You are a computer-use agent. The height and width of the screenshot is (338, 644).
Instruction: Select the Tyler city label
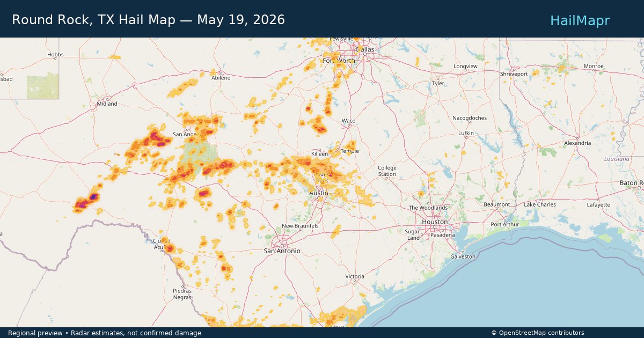click(438, 84)
